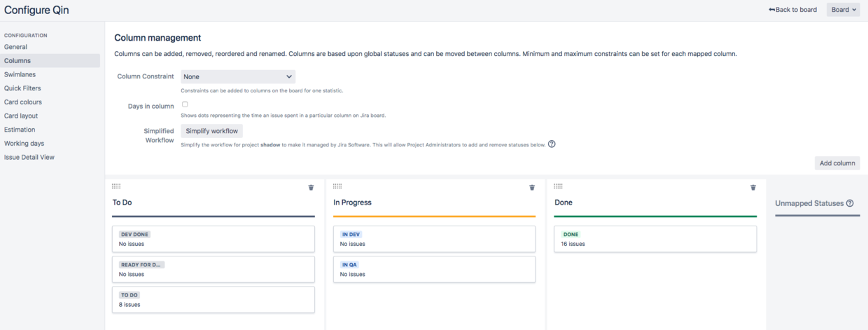The width and height of the screenshot is (868, 330).
Task: Enable the Days in column checkbox
Action: click(185, 104)
